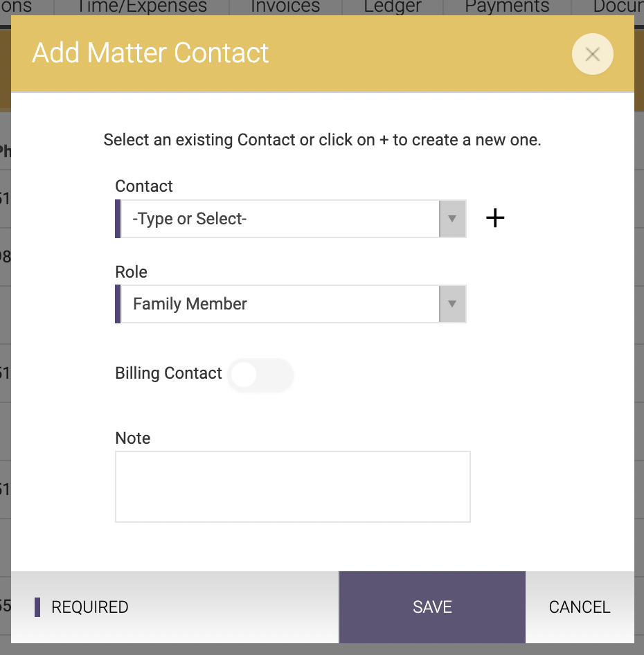Click the Add Matter Contact title

click(x=150, y=53)
